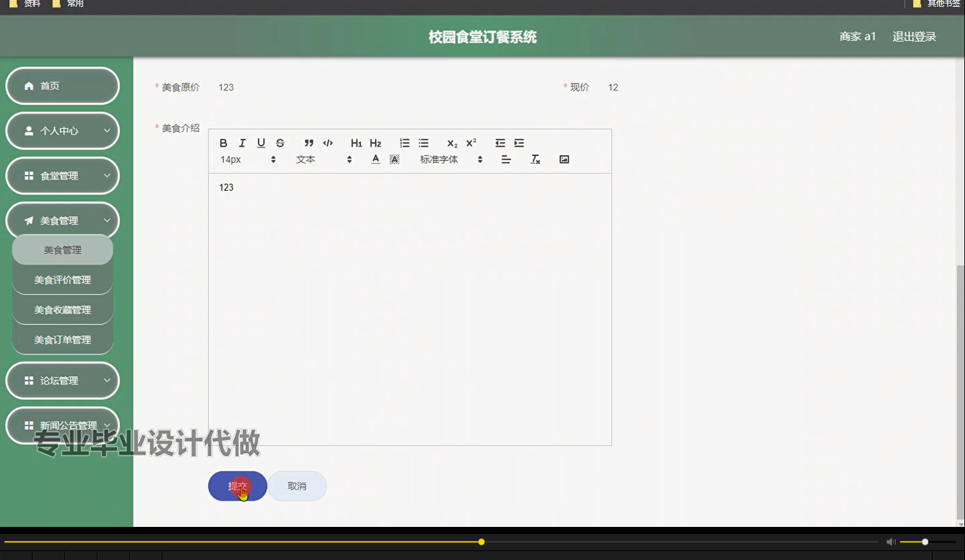Create an ordered list

point(404,143)
